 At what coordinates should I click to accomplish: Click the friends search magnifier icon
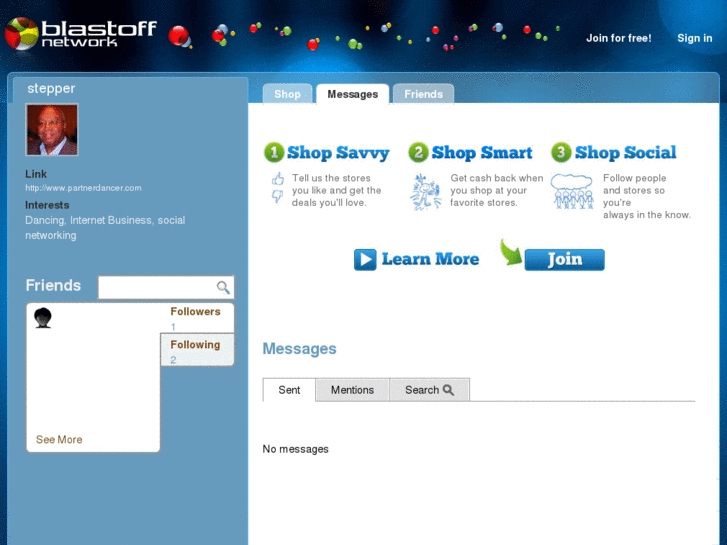click(x=223, y=288)
